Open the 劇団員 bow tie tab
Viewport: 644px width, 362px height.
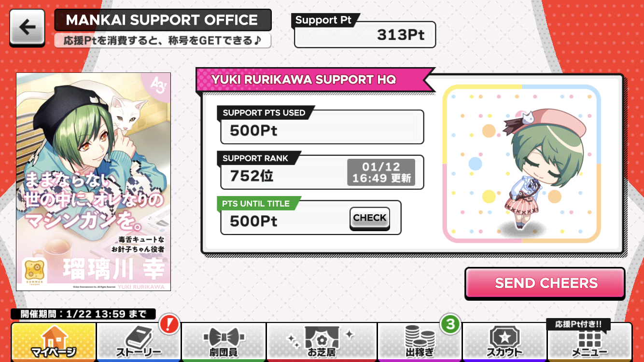click(x=224, y=342)
